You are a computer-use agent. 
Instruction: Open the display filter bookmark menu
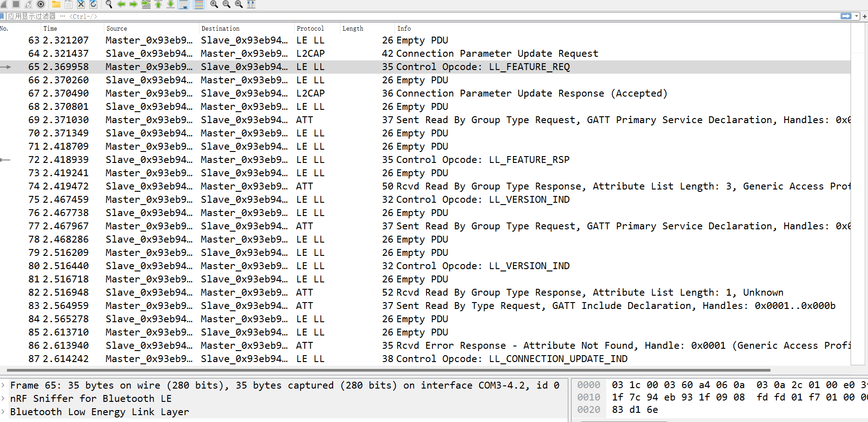click(2, 16)
